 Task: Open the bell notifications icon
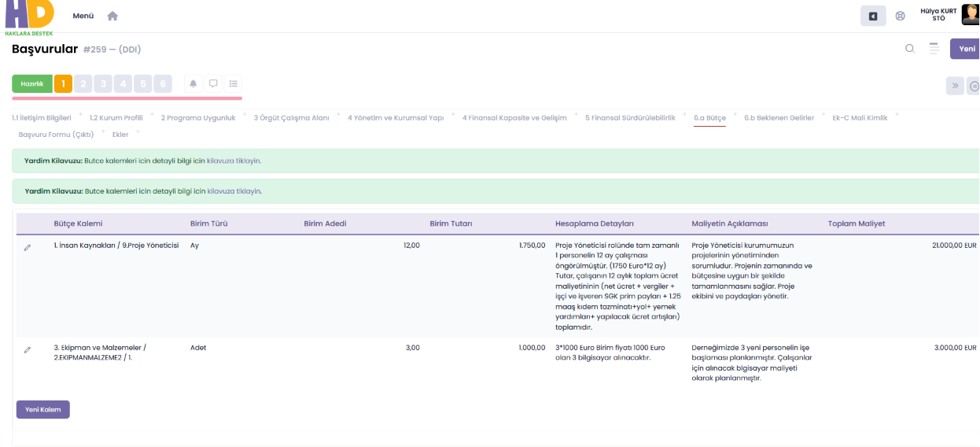(193, 83)
